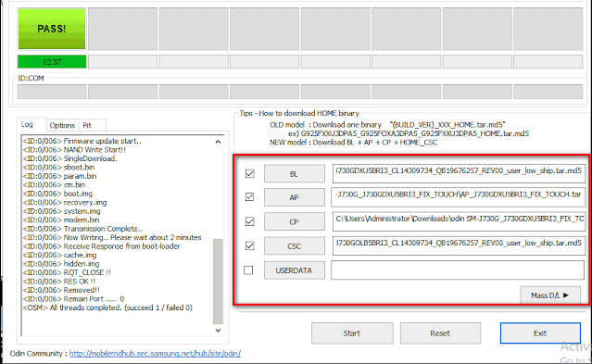Select the 'RES OK !!' log line

(59, 282)
